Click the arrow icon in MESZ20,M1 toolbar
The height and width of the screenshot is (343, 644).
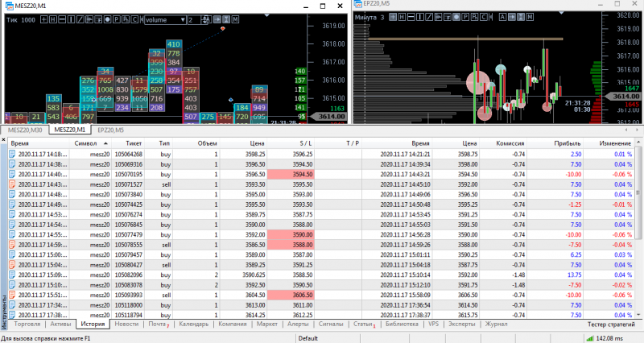click(x=217, y=19)
